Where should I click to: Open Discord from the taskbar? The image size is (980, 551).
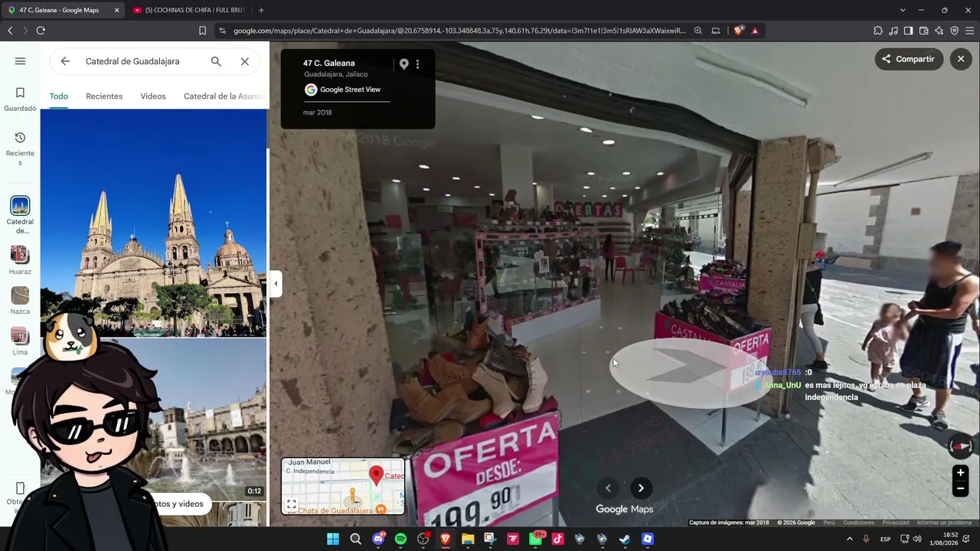pos(378,539)
